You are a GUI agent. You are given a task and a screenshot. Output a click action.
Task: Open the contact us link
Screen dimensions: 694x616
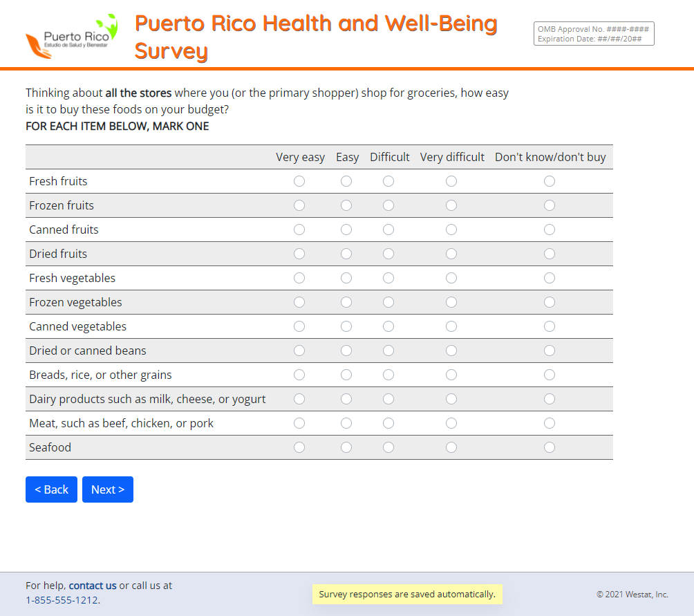pos(93,586)
